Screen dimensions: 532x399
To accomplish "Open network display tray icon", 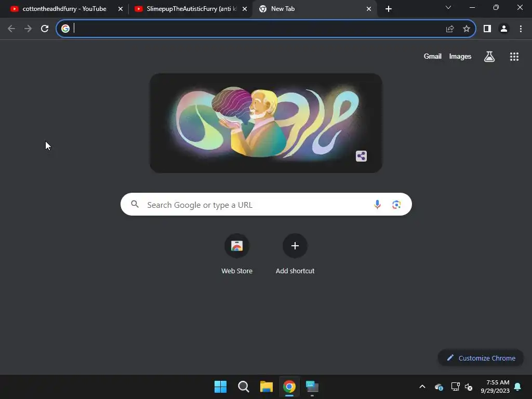I will (x=455, y=387).
